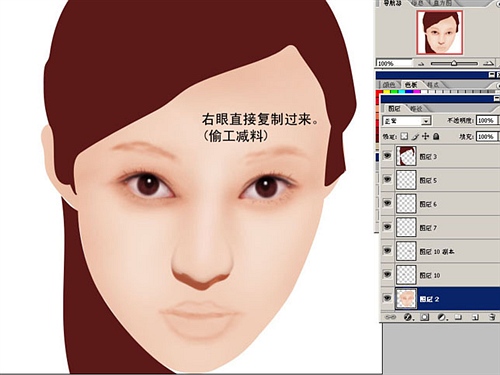Viewport: 500px width, 375px height.
Task: Create new adjustment layer icon
Action: [x=442, y=317]
